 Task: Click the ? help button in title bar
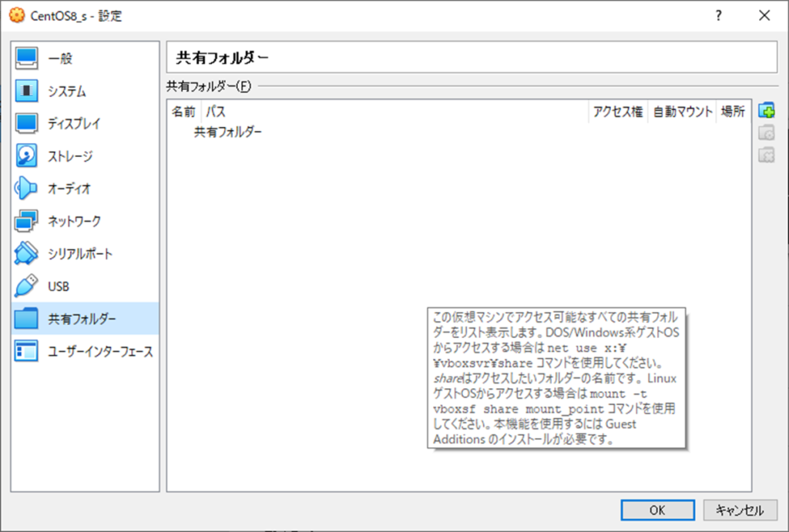719,15
